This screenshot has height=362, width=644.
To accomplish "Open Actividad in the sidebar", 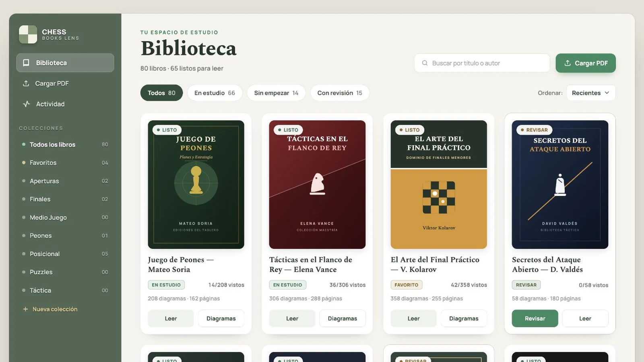I will click(65, 104).
